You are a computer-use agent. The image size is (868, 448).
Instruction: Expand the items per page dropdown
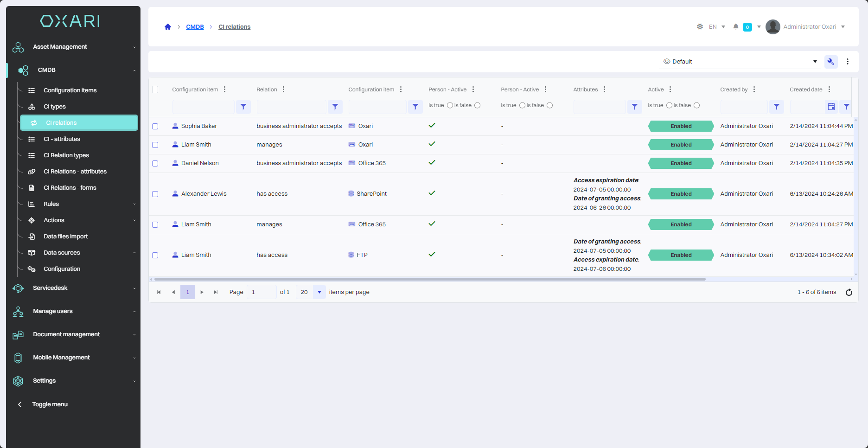(319, 292)
